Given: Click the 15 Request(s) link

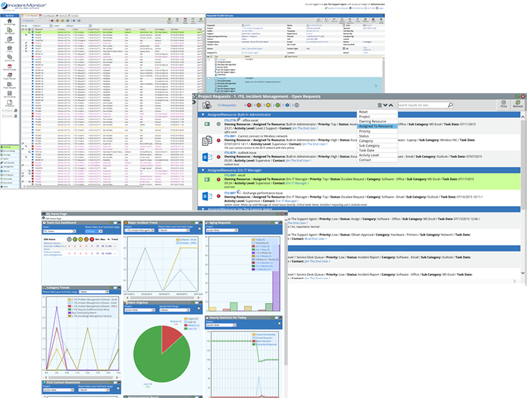Looking at the screenshot, I should pos(226,105).
